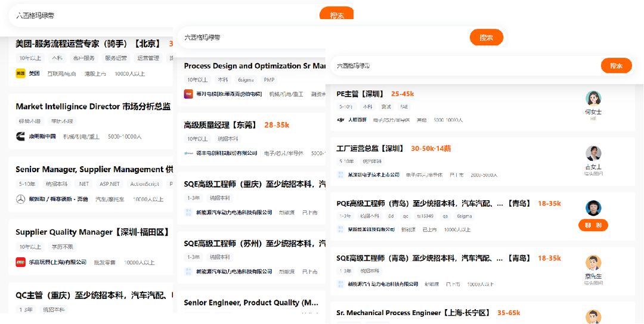Click the DJI 大疆 logo icon
Image resolution: width=644 pixels, height=324 pixels.
340,120
